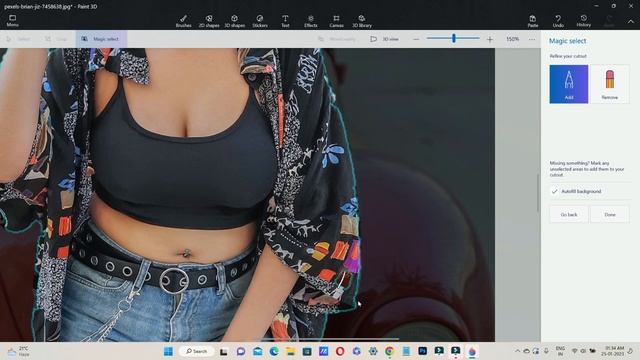Screen dimensions: 640x360
Task: Click the Go back button
Action: (569, 214)
